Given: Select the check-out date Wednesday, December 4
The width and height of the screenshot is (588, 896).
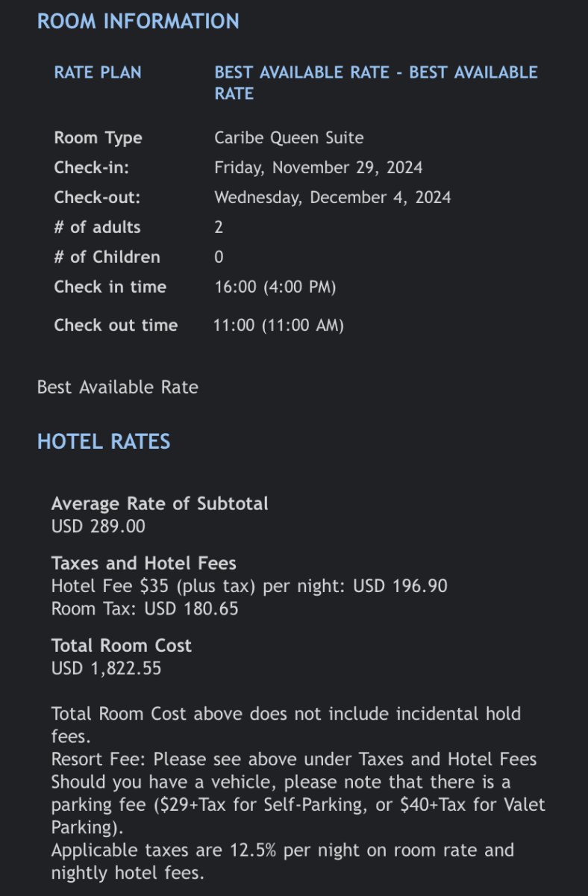Looking at the screenshot, I should pyautogui.click(x=332, y=197).
